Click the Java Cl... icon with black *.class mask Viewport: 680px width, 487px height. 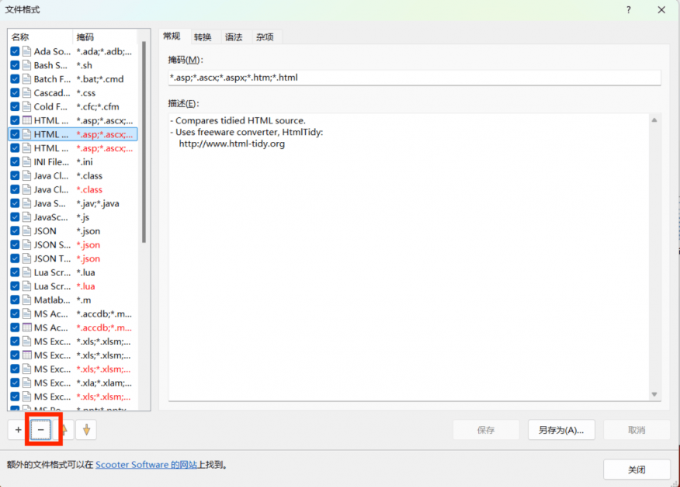coord(26,176)
